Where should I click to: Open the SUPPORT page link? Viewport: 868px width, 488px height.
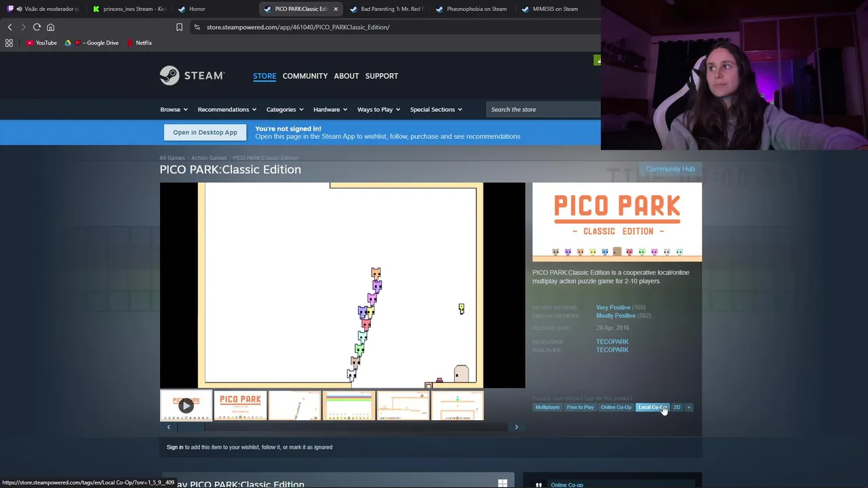pos(382,76)
